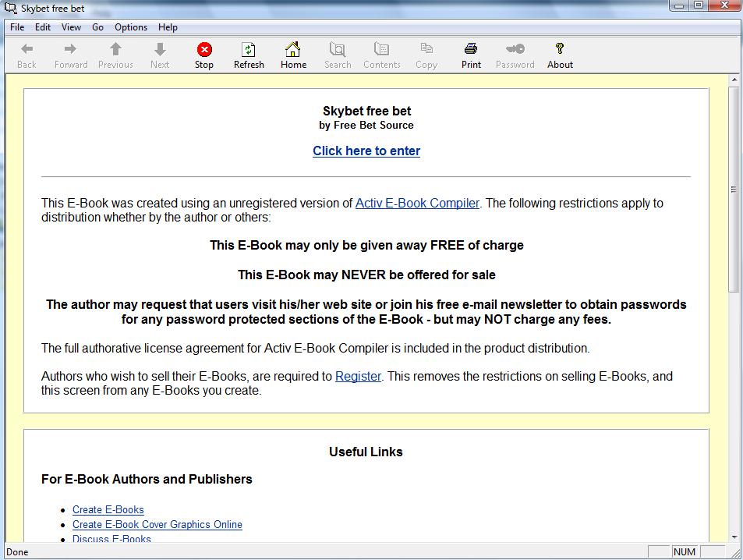743x560 pixels.
Task: Open the Go menu
Action: point(97,27)
